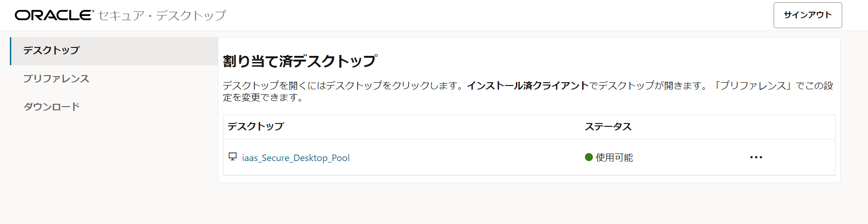Click the bold インストール済クライアント text
Screen dimensions: 868x224
coord(528,85)
